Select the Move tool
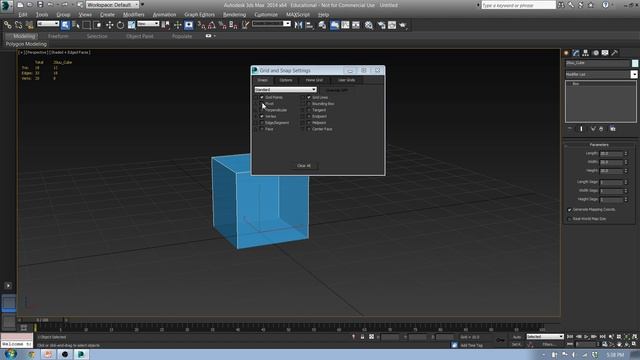Screen dimensions: 640x360 tap(109, 25)
